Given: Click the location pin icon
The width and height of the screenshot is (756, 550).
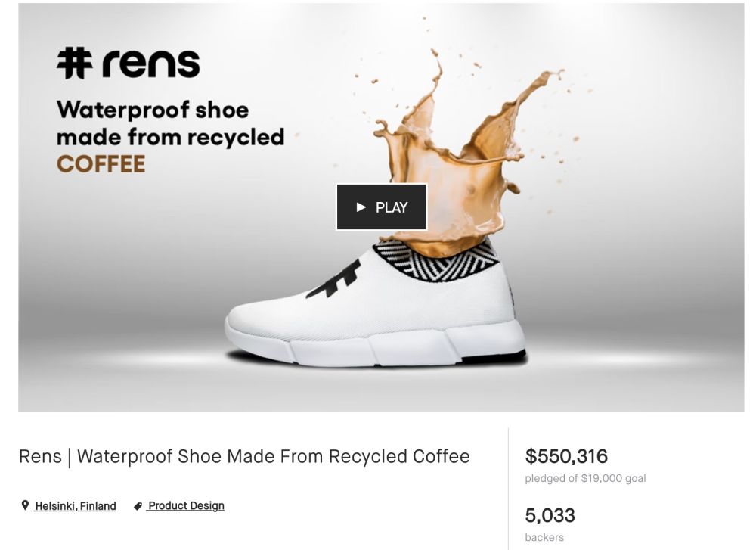Looking at the screenshot, I should [25, 505].
